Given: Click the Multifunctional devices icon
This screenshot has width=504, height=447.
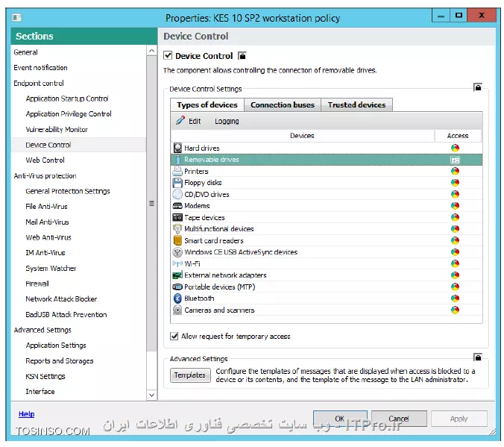Looking at the screenshot, I should pos(177,229).
